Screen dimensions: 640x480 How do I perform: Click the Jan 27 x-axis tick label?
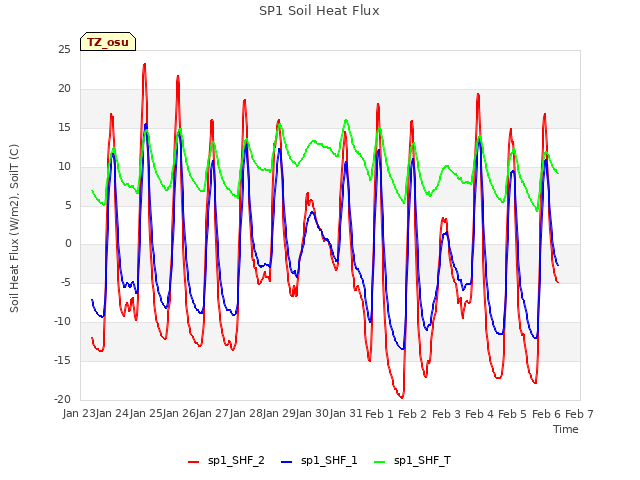212,413
